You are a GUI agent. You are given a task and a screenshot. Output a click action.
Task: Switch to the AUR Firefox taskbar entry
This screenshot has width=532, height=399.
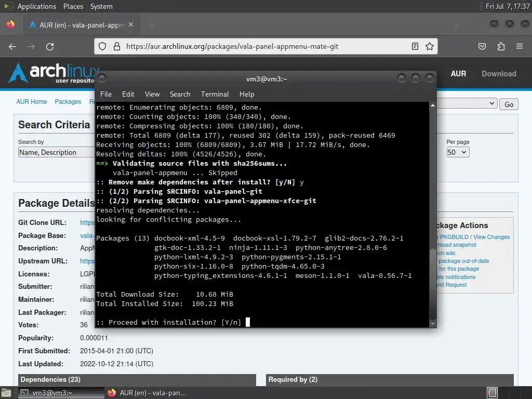[147, 393]
